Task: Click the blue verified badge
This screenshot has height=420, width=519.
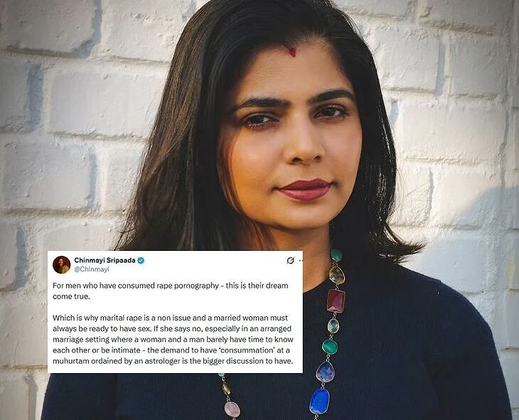Action: [141, 261]
